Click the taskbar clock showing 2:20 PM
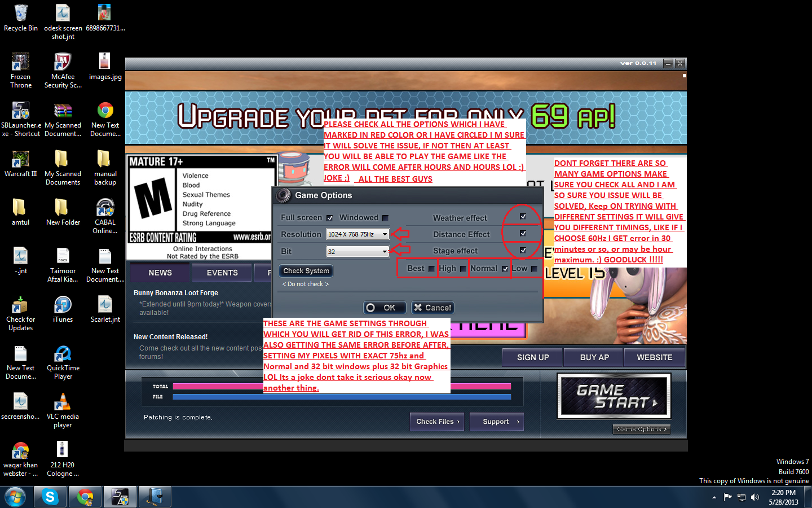Screen dimensions: 812x508 (784, 497)
